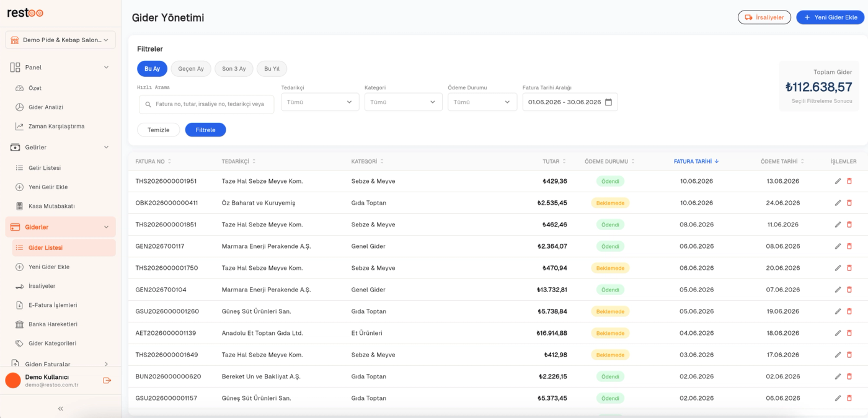868x418 pixels.
Task: Click the Gider Analizi pie chart icon
Action: pyautogui.click(x=19, y=107)
